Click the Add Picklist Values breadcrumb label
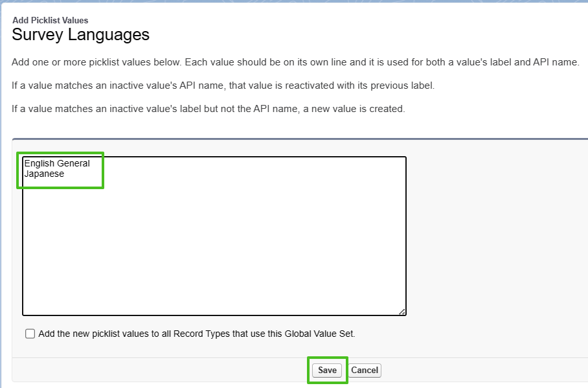588x388 pixels. coord(50,20)
